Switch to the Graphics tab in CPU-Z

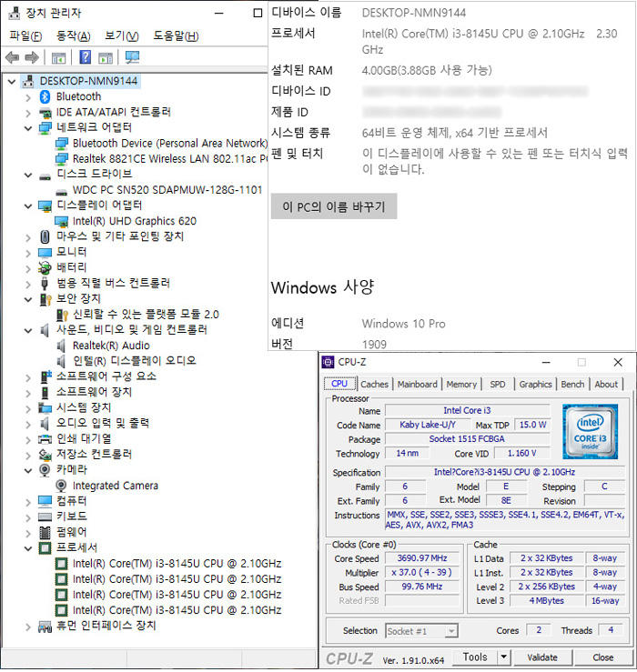click(535, 385)
